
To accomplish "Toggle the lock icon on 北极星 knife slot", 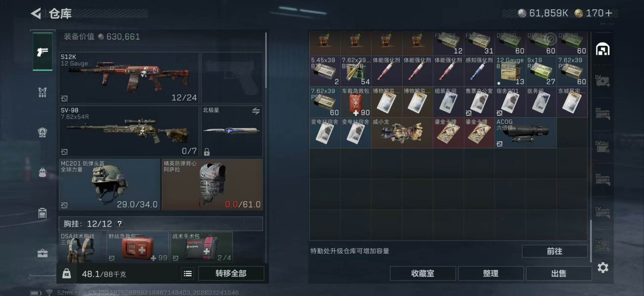I will (207, 152).
